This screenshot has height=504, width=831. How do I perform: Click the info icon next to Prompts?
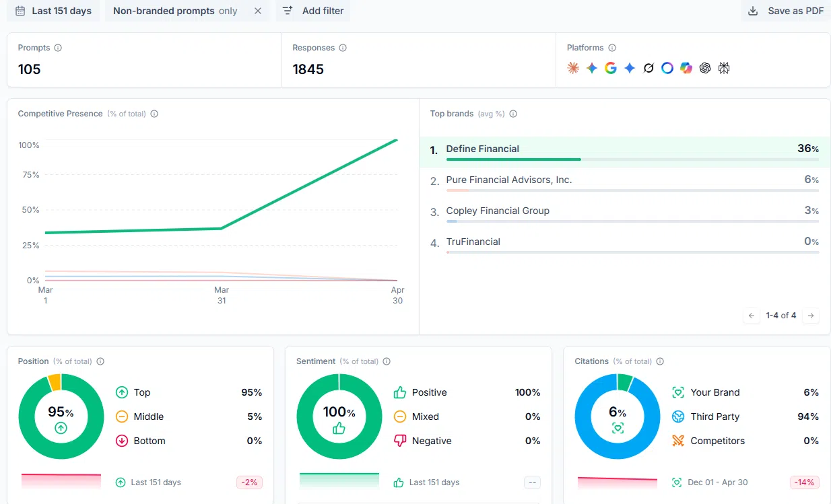pyautogui.click(x=58, y=48)
